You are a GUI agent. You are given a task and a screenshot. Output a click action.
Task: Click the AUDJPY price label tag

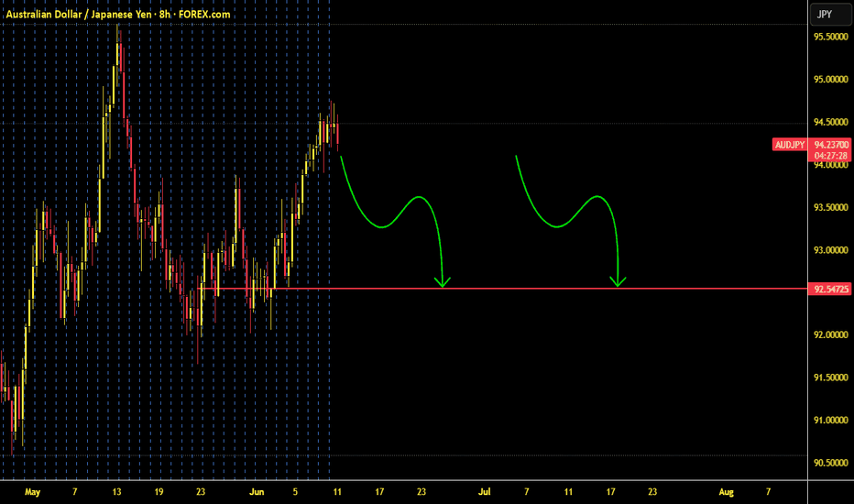(789, 145)
